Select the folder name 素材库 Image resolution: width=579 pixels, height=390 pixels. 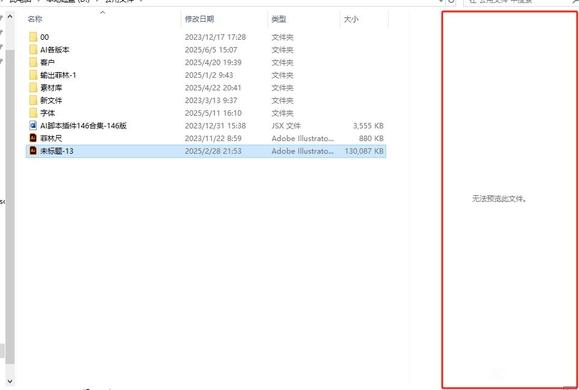click(x=51, y=88)
